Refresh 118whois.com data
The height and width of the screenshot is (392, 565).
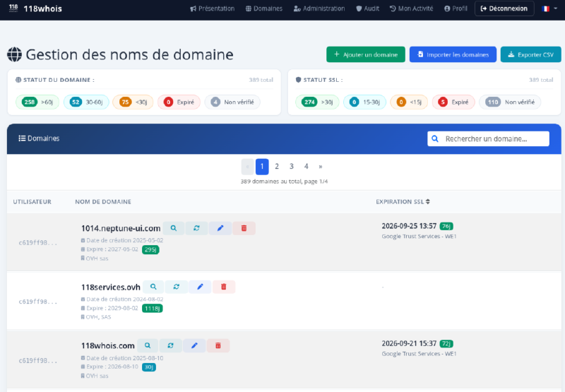click(170, 345)
